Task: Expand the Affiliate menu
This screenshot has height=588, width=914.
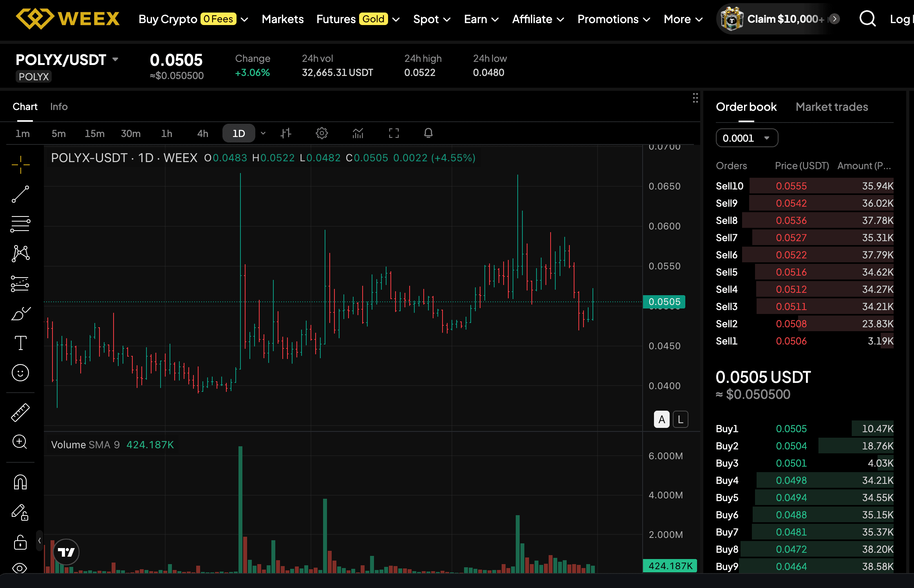Action: (538, 19)
